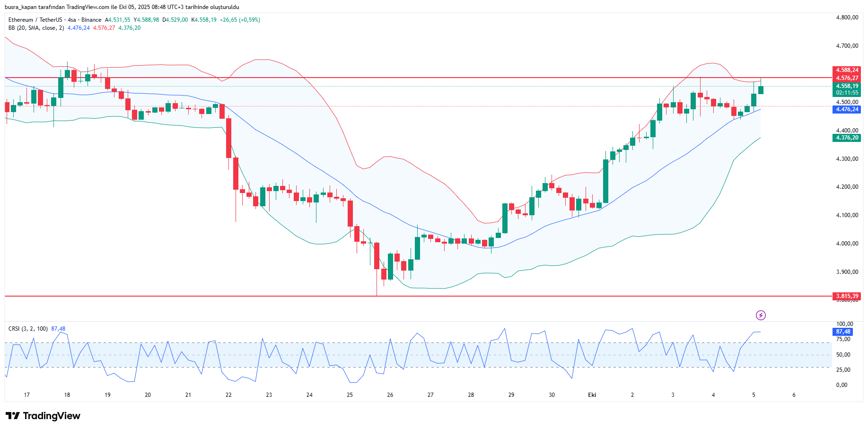Screen dimensions: 868x430
Task: Click the 4sa timeframe in the chart title
Action: click(71, 20)
